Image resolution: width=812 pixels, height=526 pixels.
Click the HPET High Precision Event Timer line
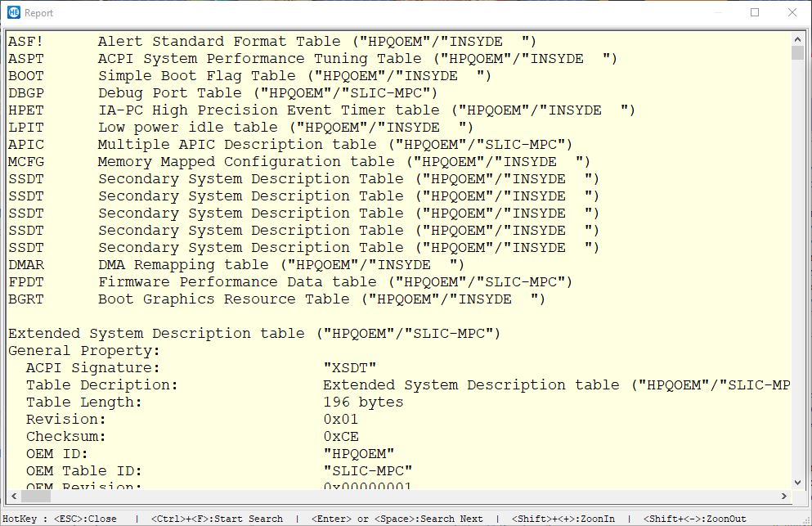click(321, 110)
